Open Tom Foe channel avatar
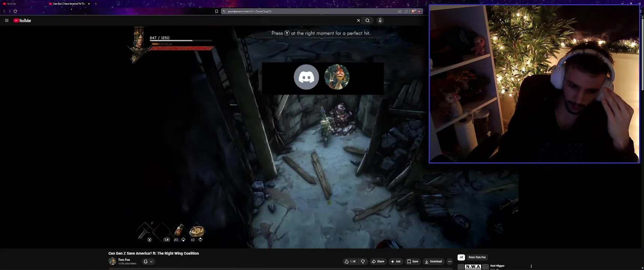 112,261
